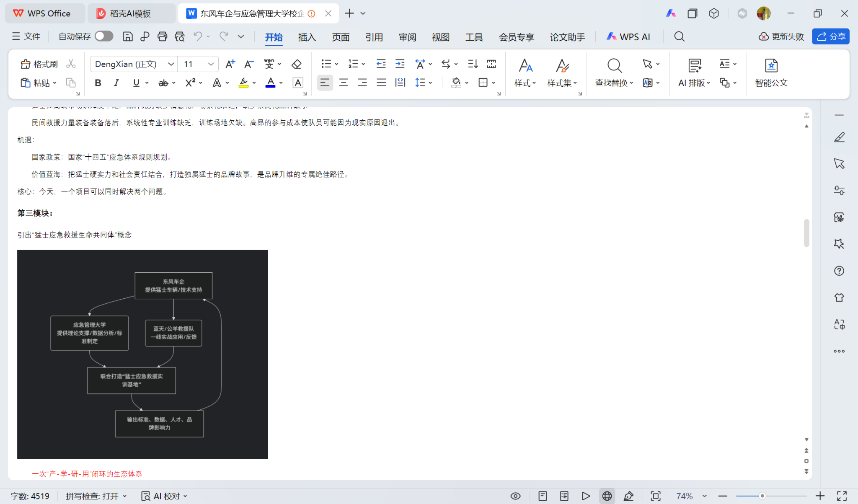Click the fullscreen icon in status bar
This screenshot has height=504, width=858.
coord(842,496)
